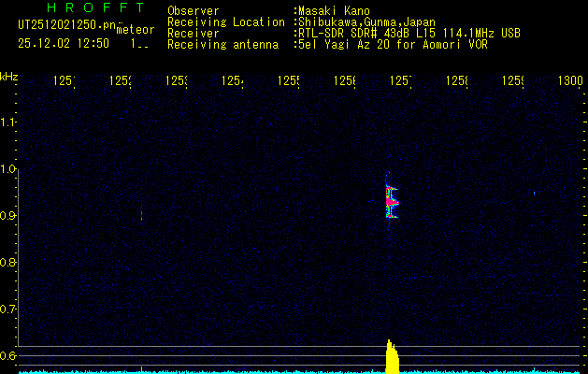Click the Receiving antenna label
The height and width of the screenshot is (374, 588).
click(x=222, y=45)
